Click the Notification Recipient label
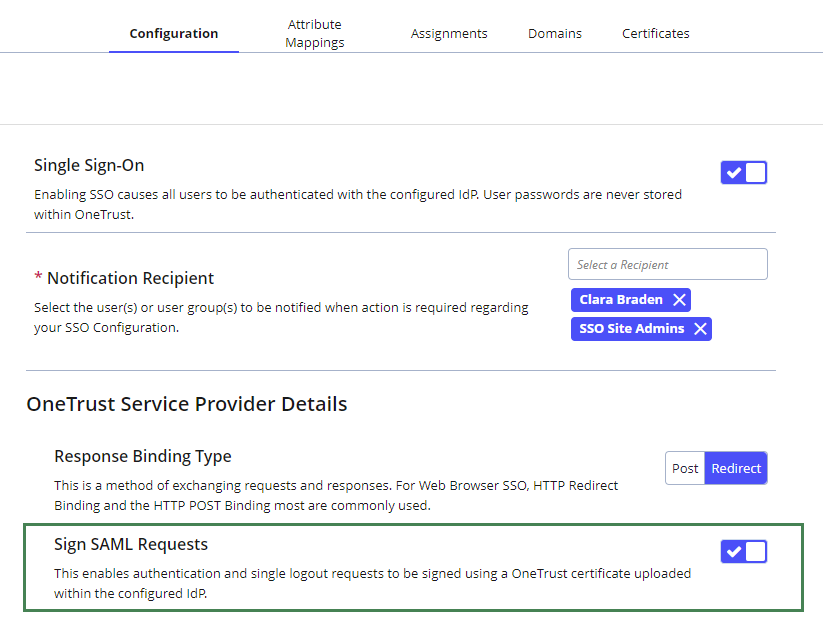The image size is (823, 621). point(130,278)
